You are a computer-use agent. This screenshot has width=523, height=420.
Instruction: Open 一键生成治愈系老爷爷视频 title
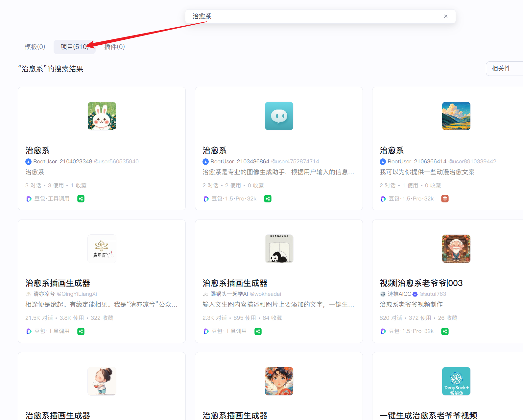[428, 415]
